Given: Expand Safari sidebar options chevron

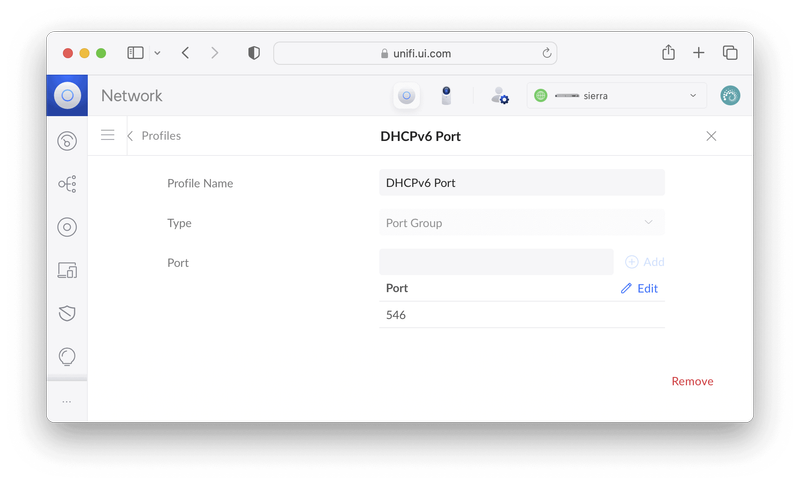Looking at the screenshot, I should coord(157,53).
